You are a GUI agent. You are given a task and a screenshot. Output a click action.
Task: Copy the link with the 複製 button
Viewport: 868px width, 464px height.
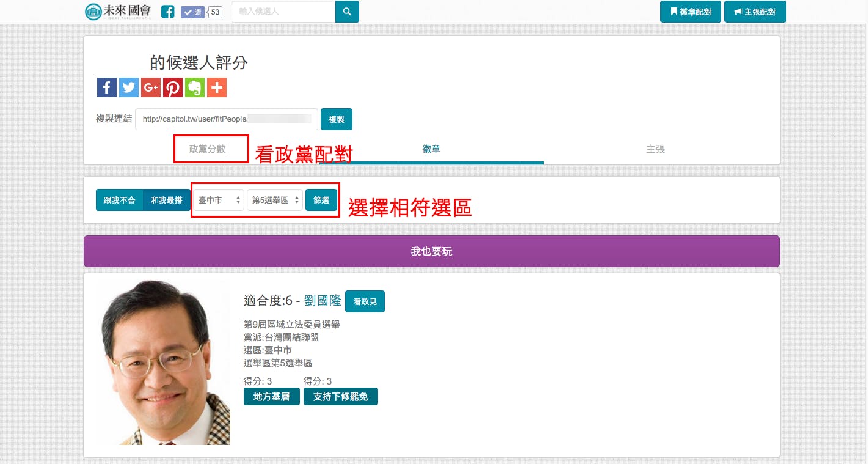[336, 119]
